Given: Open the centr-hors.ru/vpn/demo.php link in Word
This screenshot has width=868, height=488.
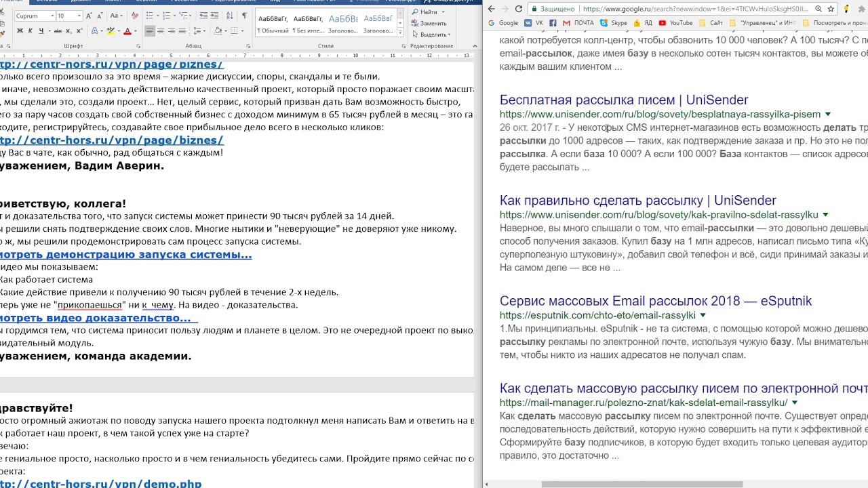Looking at the screenshot, I should pyautogui.click(x=101, y=483).
